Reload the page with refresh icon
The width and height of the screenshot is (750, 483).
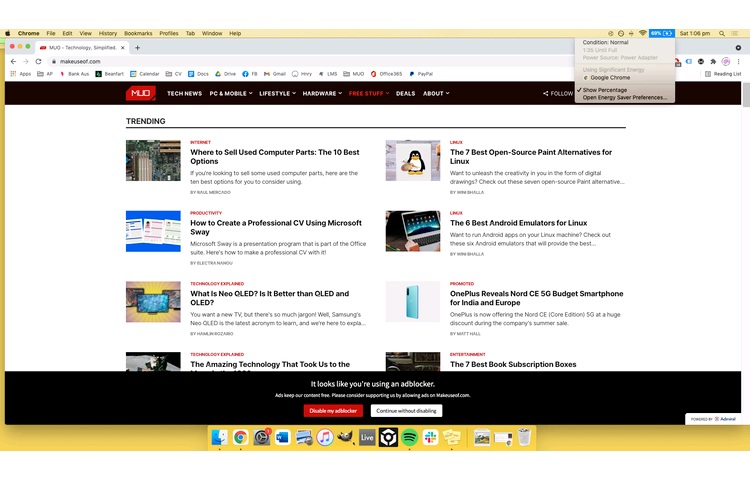[38, 61]
